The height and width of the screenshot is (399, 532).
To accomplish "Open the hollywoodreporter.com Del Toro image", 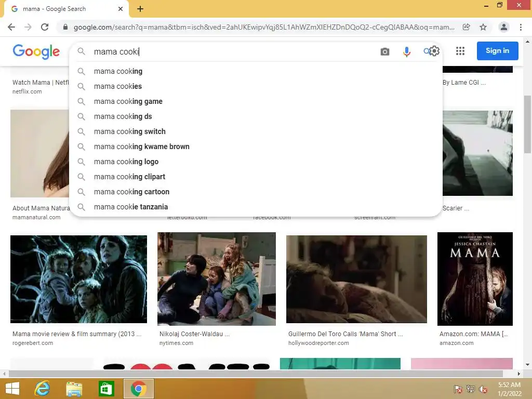I will (x=356, y=279).
